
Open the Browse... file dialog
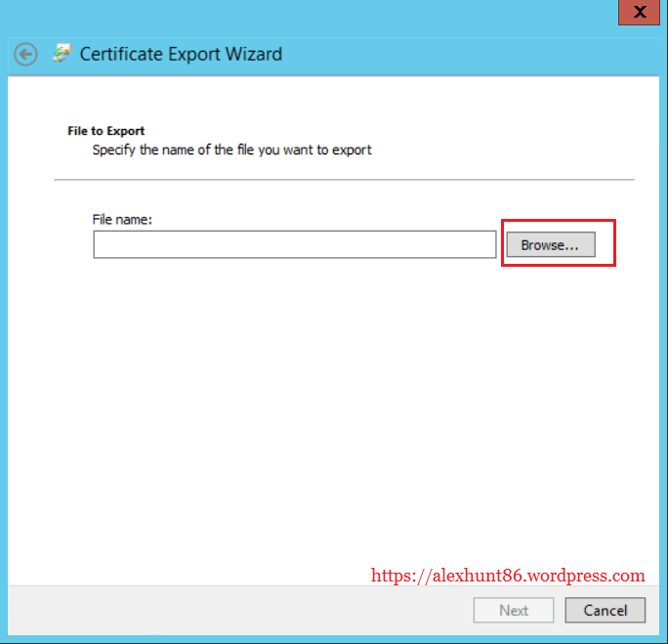click(551, 244)
